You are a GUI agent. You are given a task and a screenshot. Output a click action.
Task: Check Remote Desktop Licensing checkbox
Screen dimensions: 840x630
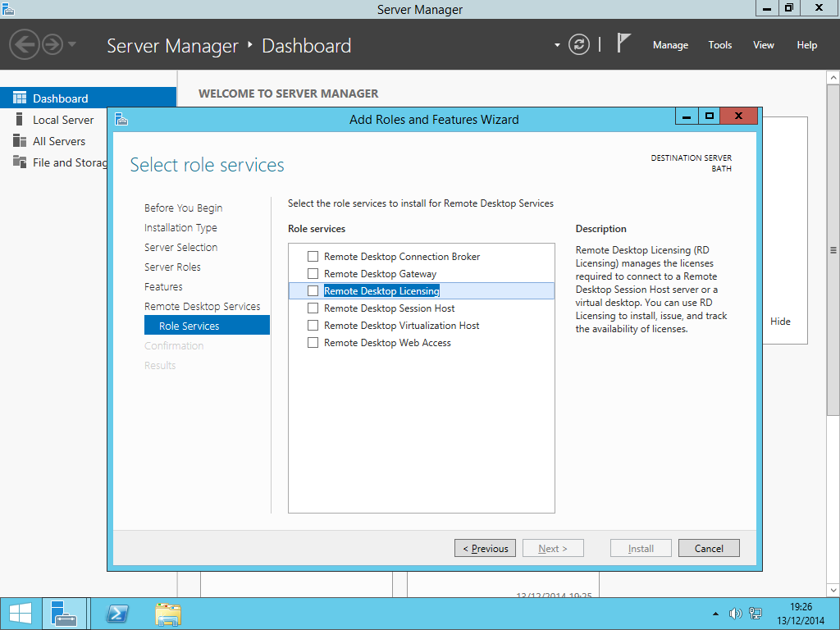point(313,290)
